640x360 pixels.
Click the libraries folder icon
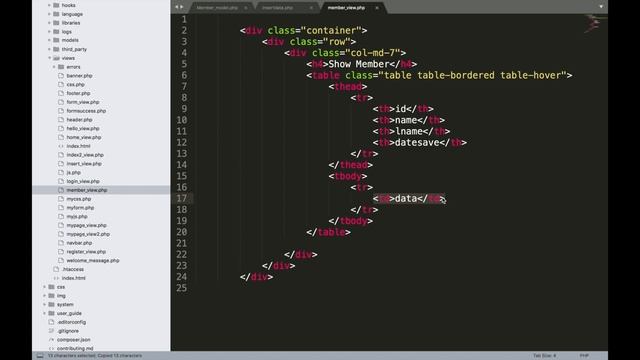(x=56, y=23)
